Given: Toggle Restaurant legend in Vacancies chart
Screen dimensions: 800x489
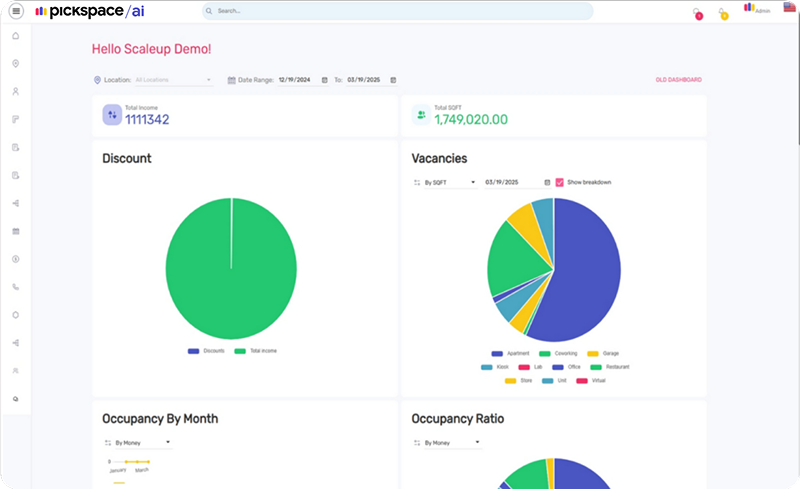Looking at the screenshot, I should click(x=610, y=367).
